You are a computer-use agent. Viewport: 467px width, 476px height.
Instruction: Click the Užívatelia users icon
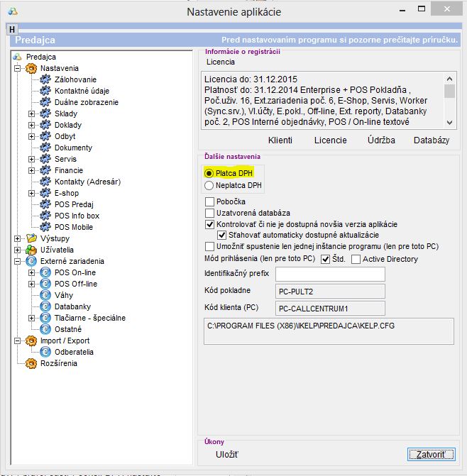(31, 250)
